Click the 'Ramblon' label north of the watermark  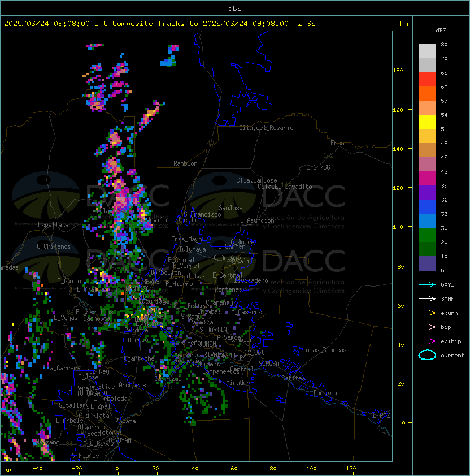click(185, 163)
